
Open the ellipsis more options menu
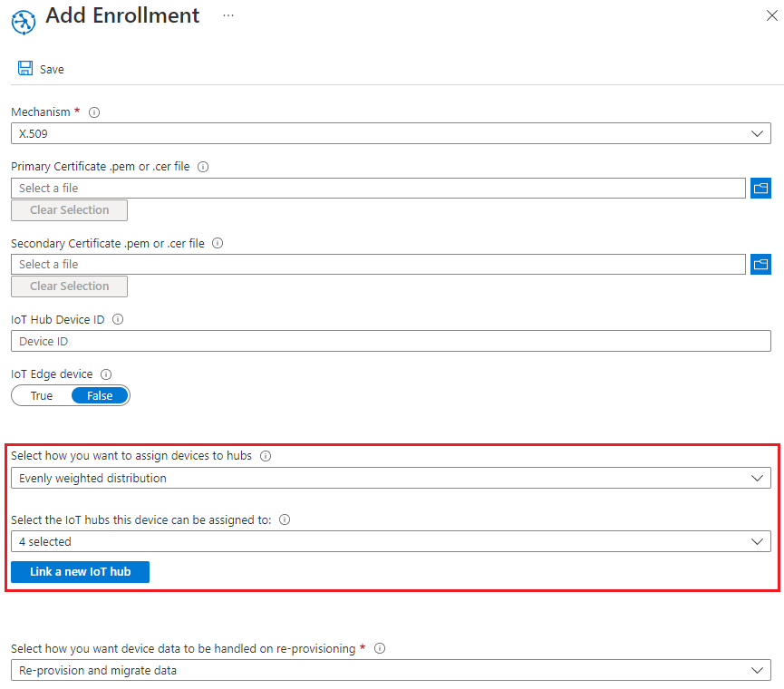tap(228, 15)
